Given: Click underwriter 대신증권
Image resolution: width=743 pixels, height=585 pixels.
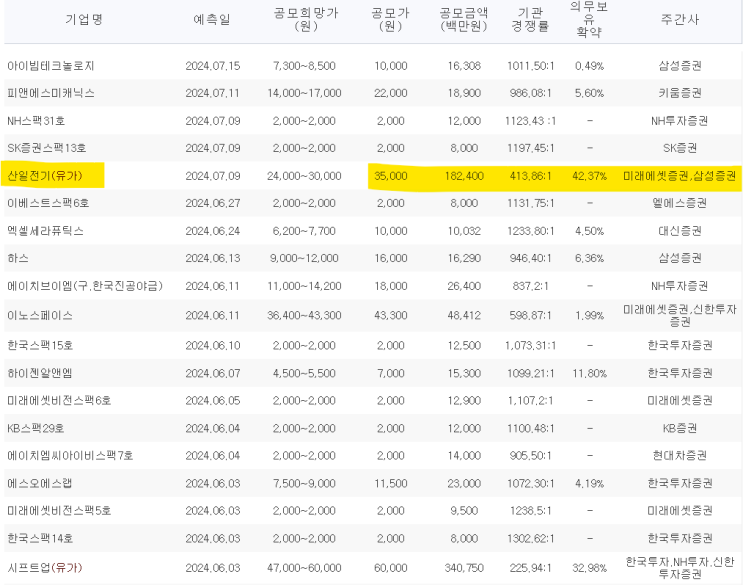Looking at the screenshot, I should [680, 231].
